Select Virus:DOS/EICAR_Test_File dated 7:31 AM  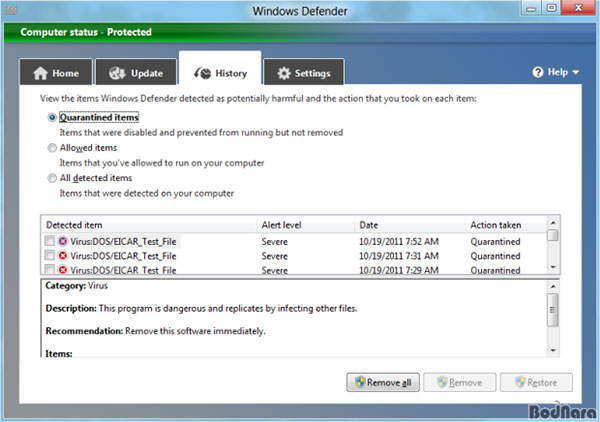(x=123, y=256)
